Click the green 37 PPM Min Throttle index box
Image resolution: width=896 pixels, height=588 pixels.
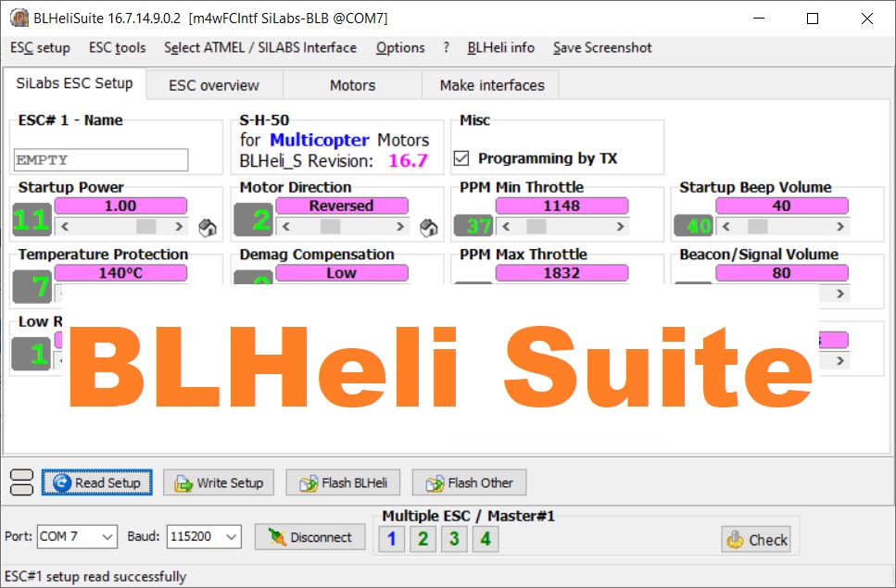pyautogui.click(x=473, y=226)
